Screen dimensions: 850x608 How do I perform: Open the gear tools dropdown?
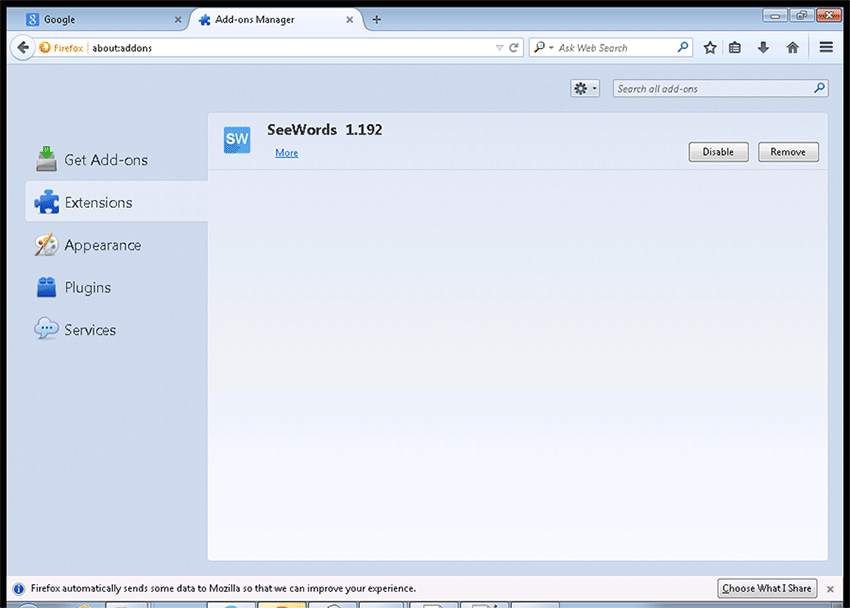tap(585, 89)
